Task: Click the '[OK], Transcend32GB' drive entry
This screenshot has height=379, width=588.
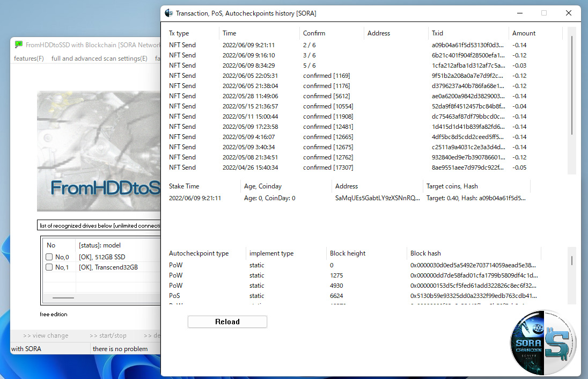Action: click(x=108, y=267)
